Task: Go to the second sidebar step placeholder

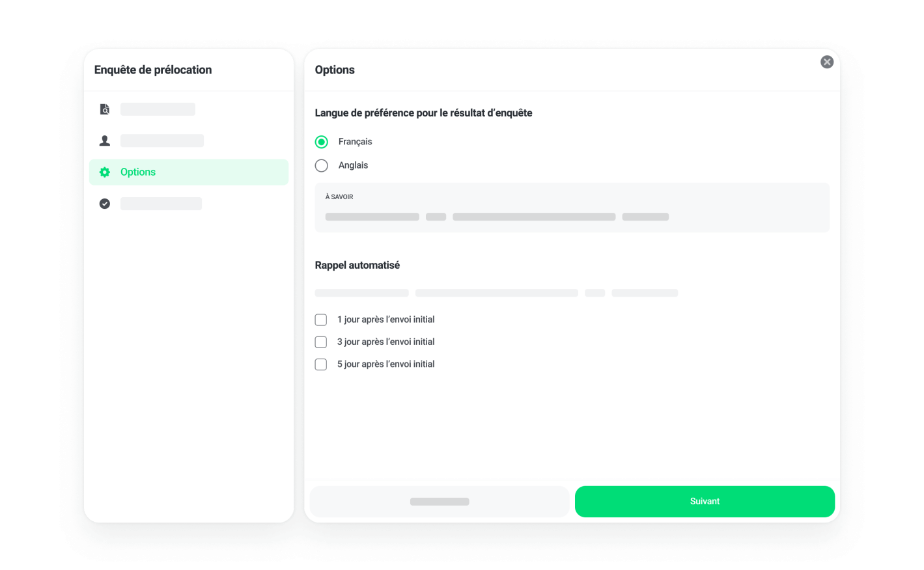Action: [x=162, y=141]
